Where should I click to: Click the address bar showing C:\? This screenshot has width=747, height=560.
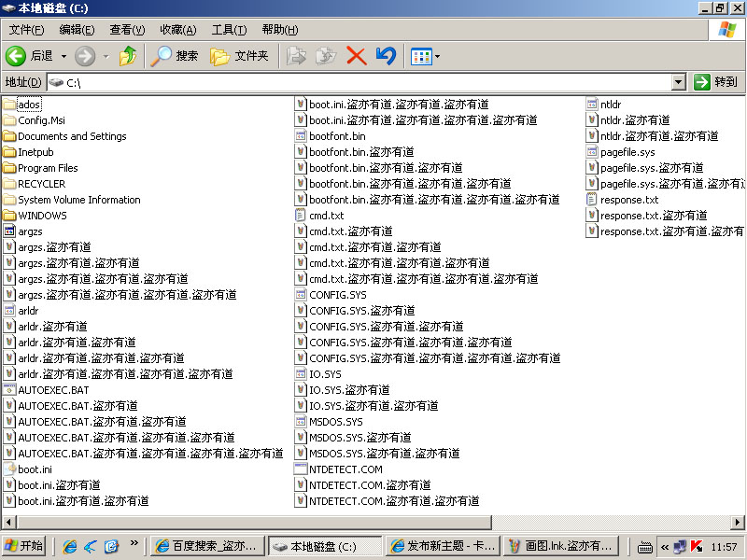(x=359, y=82)
